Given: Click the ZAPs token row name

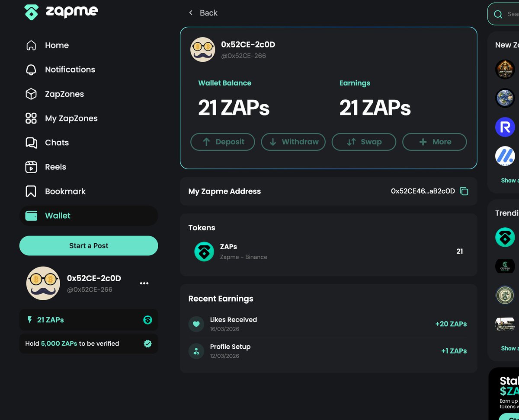Looking at the screenshot, I should tap(228, 247).
